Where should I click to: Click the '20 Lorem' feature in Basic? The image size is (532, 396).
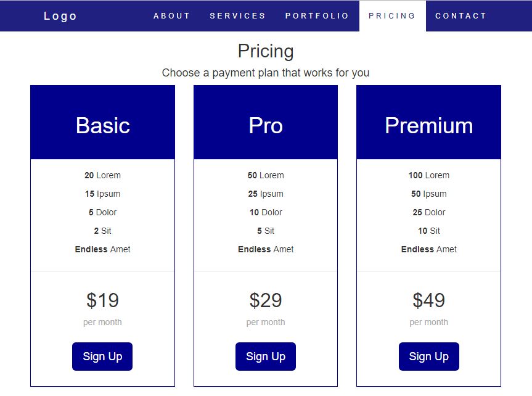[102, 175]
